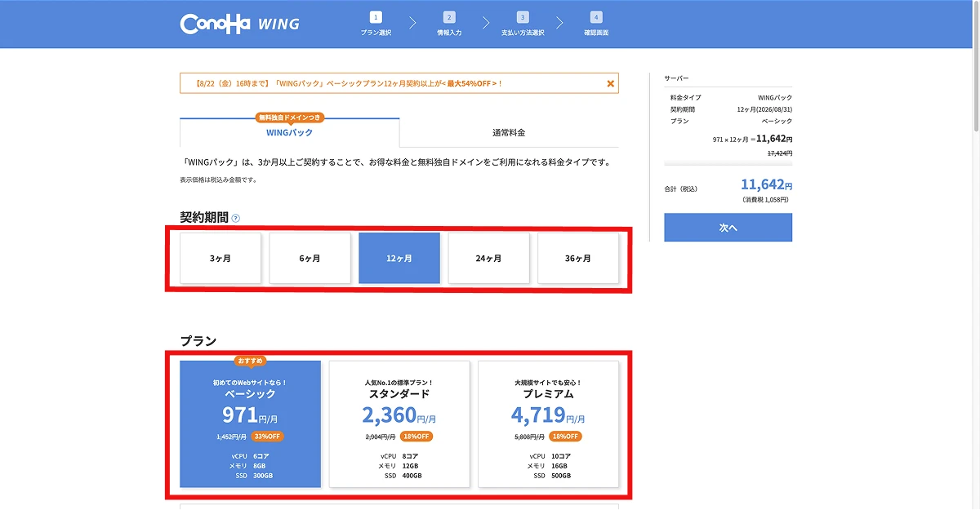
Task: Click the 無料独自ドメインつき badge
Action: click(289, 118)
